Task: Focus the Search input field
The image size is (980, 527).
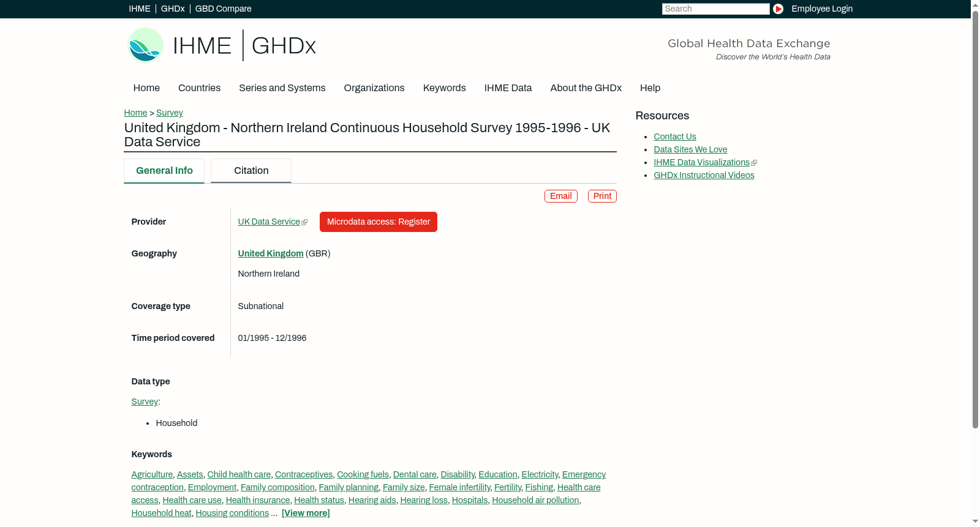Action: point(715,9)
